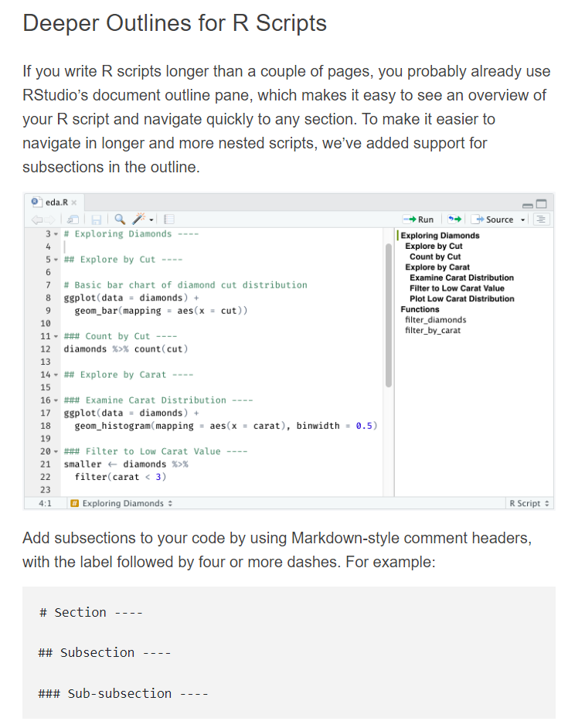Click the show in new window icon
This screenshot has width=585, height=728.
coord(73,219)
